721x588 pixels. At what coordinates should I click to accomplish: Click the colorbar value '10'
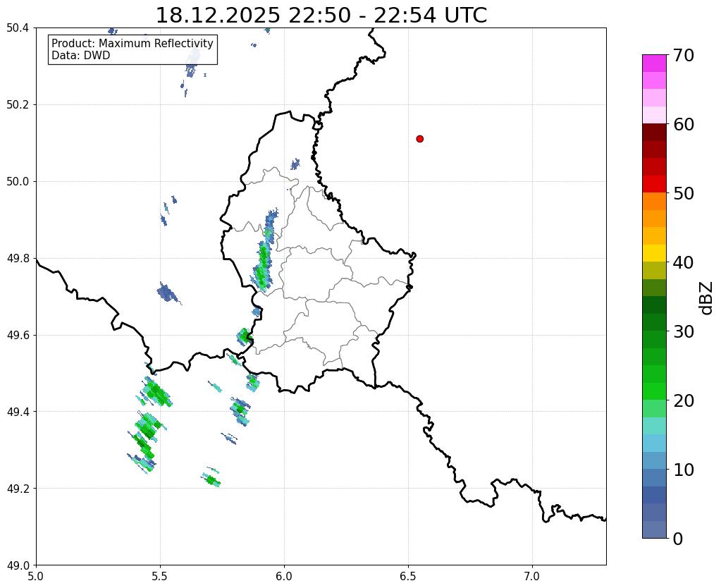(684, 470)
